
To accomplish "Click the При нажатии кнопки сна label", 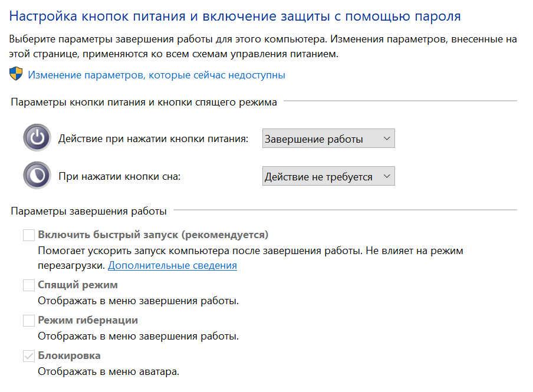I will point(119,176).
